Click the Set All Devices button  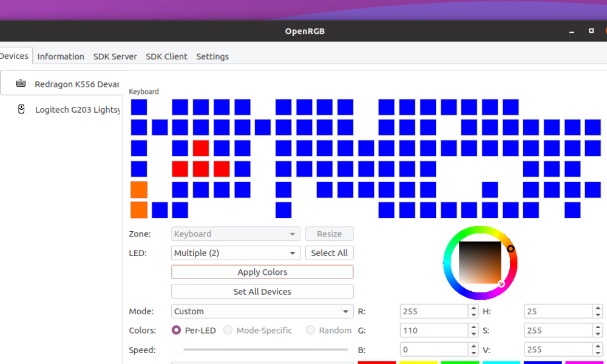point(262,292)
